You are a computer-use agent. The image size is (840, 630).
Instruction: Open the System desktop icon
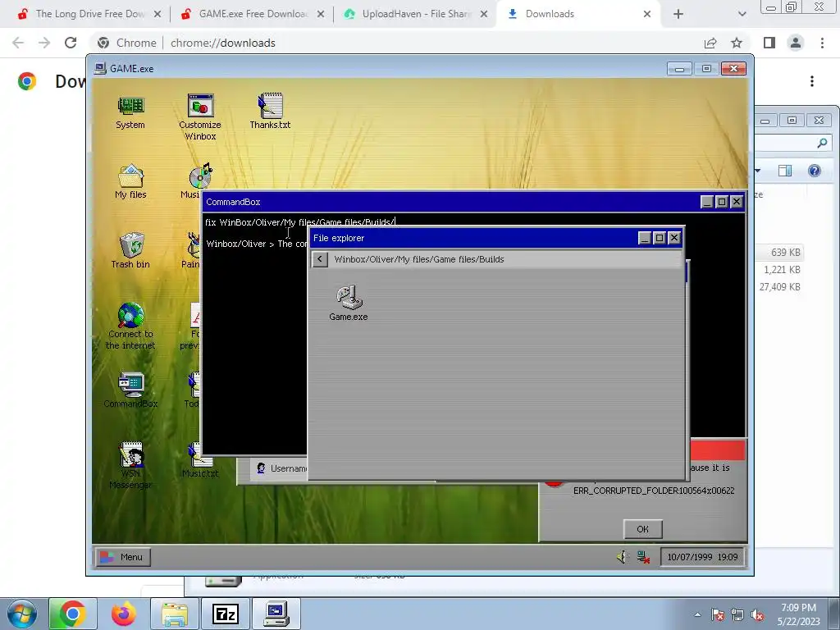pos(130,112)
